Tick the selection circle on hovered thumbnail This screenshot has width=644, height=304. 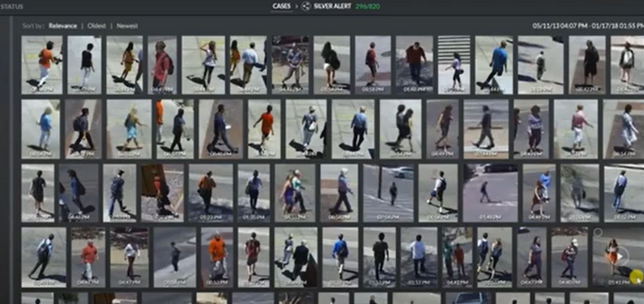[x=598, y=232]
